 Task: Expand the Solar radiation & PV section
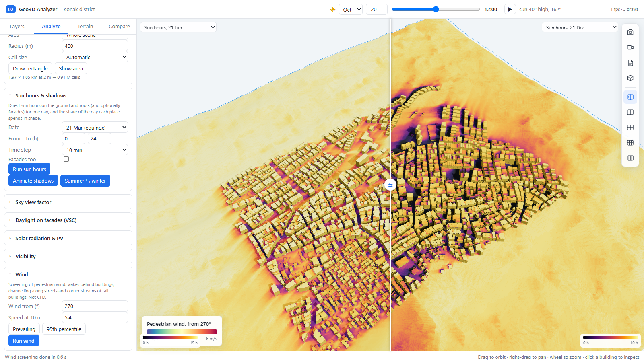(68, 238)
